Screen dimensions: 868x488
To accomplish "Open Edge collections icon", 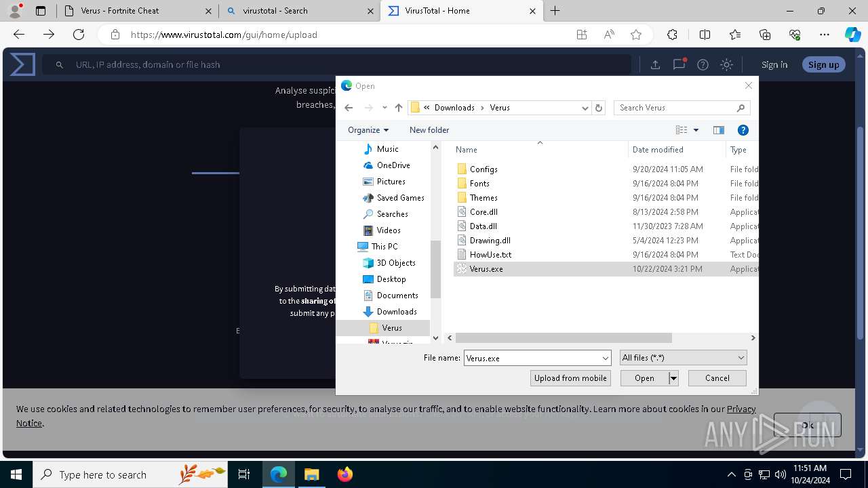I will point(765,35).
